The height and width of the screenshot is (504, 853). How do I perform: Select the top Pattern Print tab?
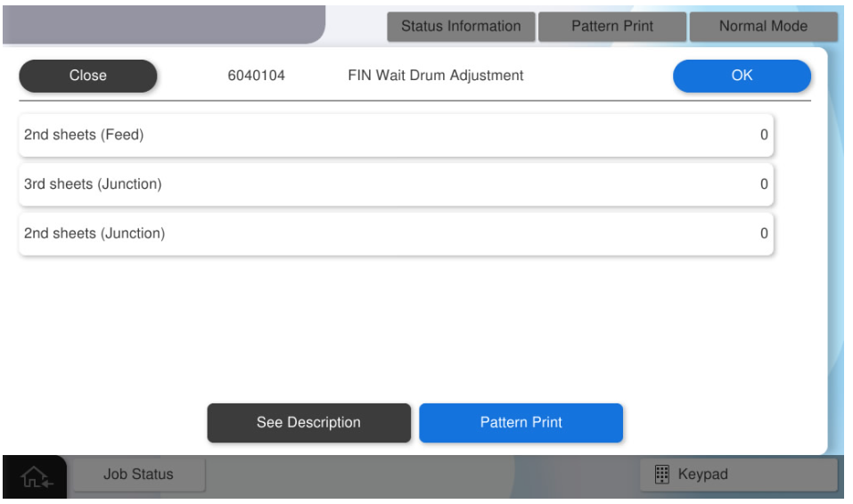point(612,27)
